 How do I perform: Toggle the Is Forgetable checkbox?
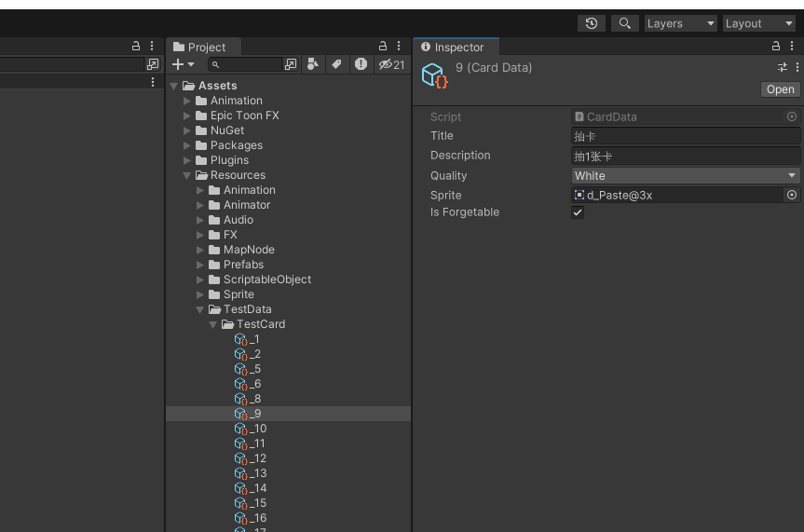[x=578, y=212]
